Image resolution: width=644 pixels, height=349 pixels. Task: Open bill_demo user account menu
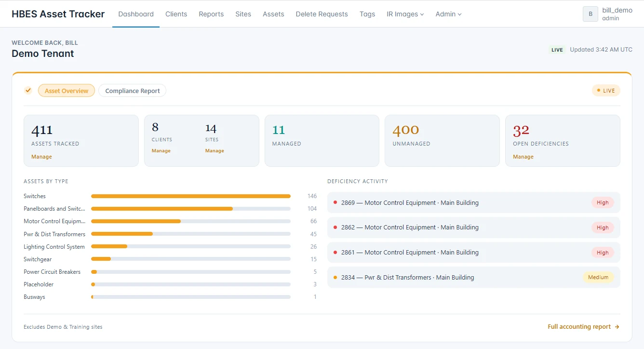pyautogui.click(x=608, y=14)
